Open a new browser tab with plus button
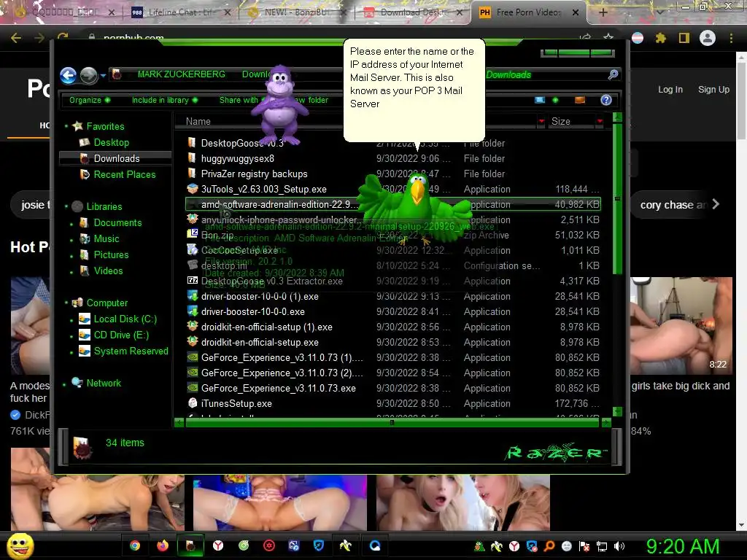The width and height of the screenshot is (747, 560). click(603, 12)
